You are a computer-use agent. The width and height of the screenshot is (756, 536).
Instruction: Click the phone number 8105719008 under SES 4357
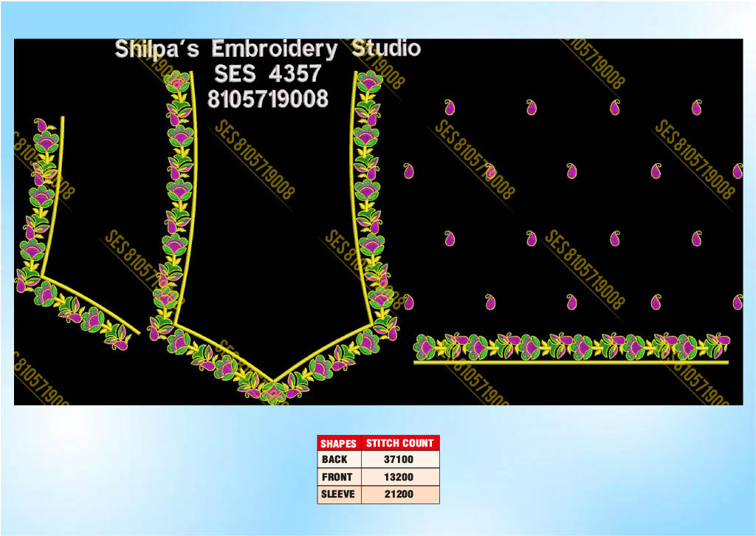pos(267,99)
